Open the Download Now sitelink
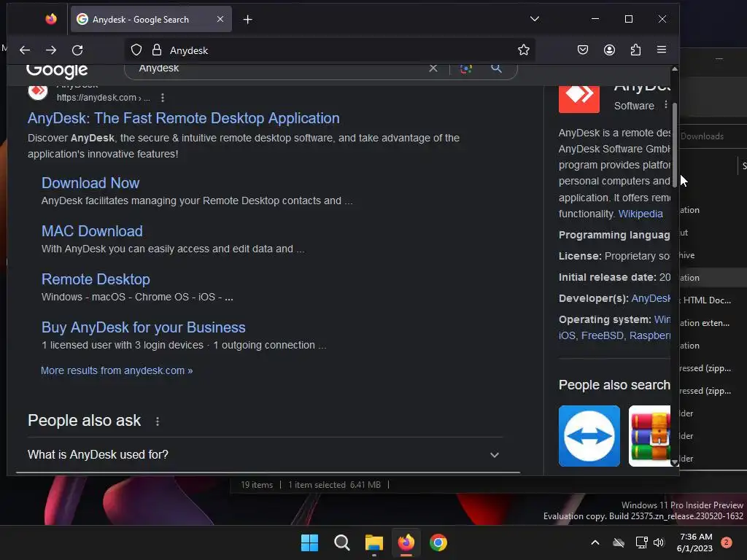Image resolution: width=747 pixels, height=560 pixels. point(90,183)
